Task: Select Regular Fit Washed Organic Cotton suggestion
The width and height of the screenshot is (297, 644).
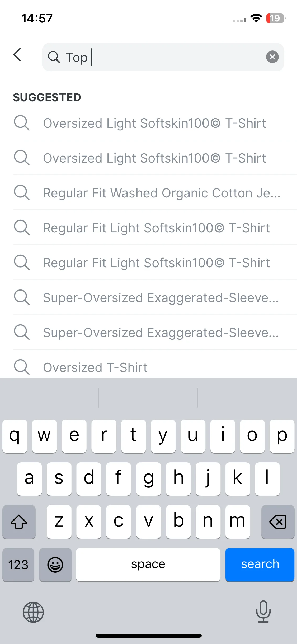Action: (x=155, y=193)
